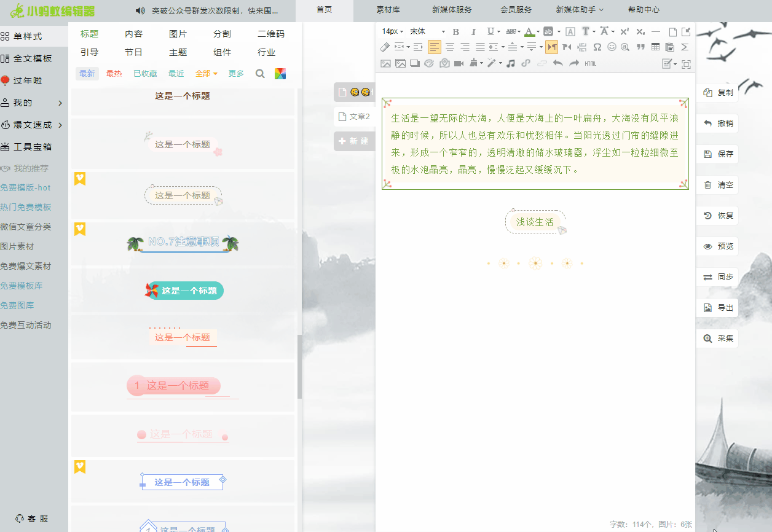Select the 分割 style category
Screen dimensions: 772x532
point(222,34)
